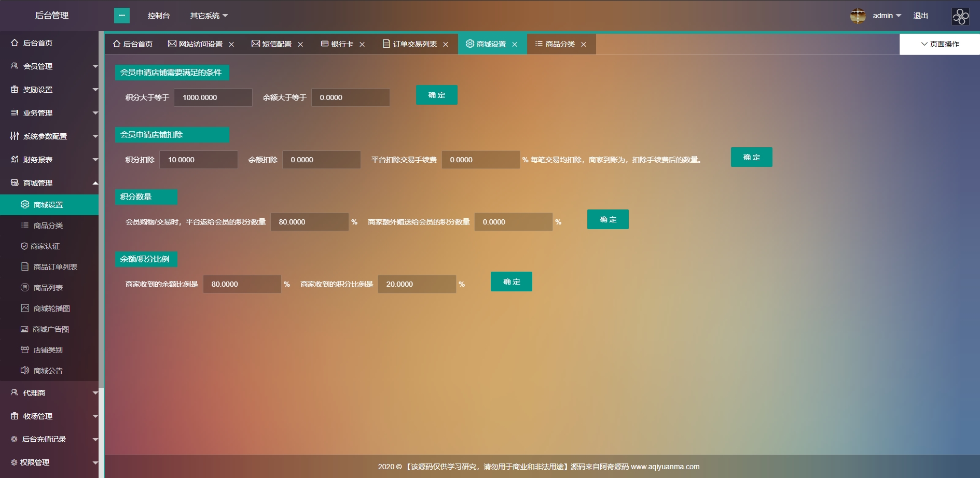The image size is (980, 478).
Task: Click the admin avatar picture
Action: 858,16
